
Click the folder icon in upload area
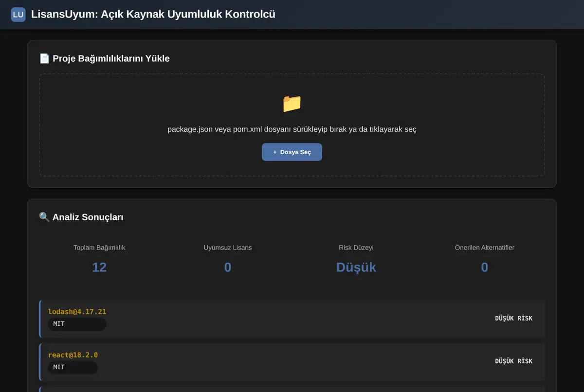coord(292,104)
